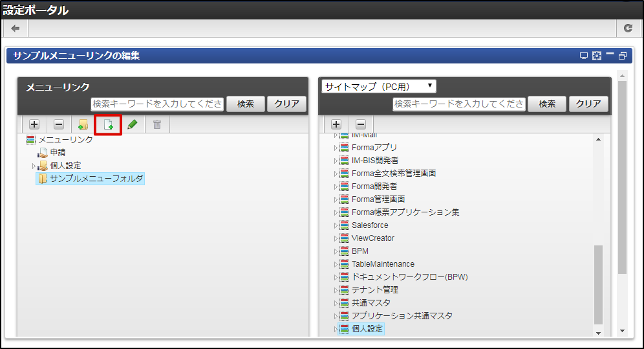Click the テナント管理 sitemap icon
This screenshot has height=349, width=644.
pos(345,290)
